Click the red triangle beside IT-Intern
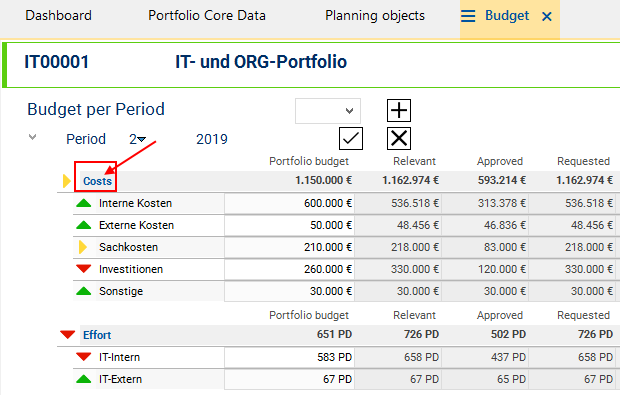 (83, 357)
